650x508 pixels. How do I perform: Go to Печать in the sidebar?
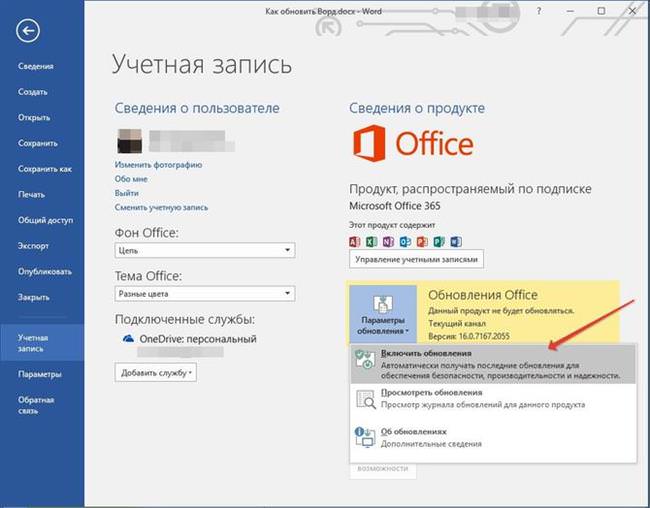[32, 194]
